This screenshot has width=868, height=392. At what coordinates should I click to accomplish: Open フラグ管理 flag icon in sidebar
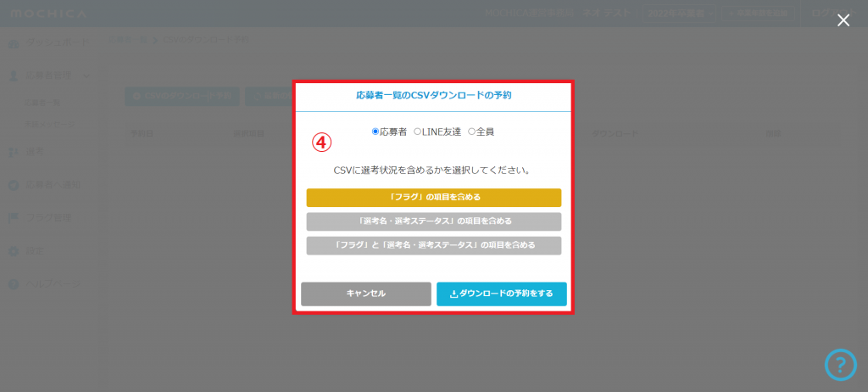click(x=14, y=218)
